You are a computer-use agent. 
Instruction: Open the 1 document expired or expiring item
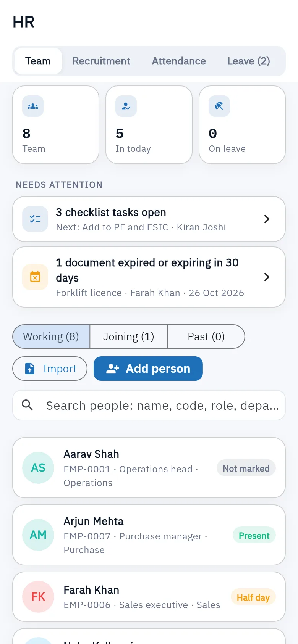(x=149, y=277)
